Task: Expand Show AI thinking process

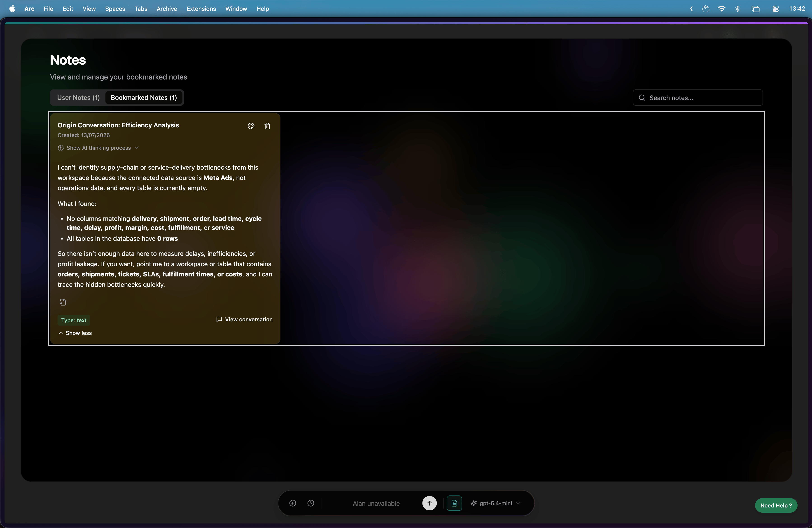Action: pos(98,148)
